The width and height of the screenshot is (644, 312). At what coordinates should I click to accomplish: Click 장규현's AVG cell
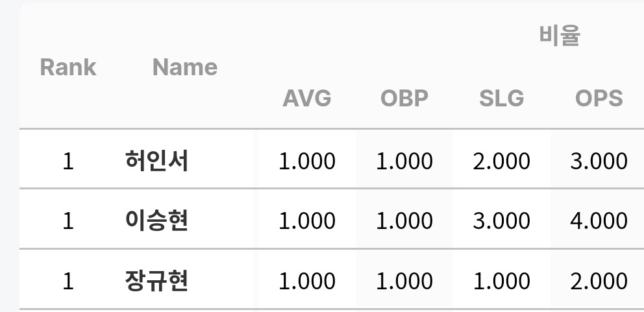(x=307, y=282)
